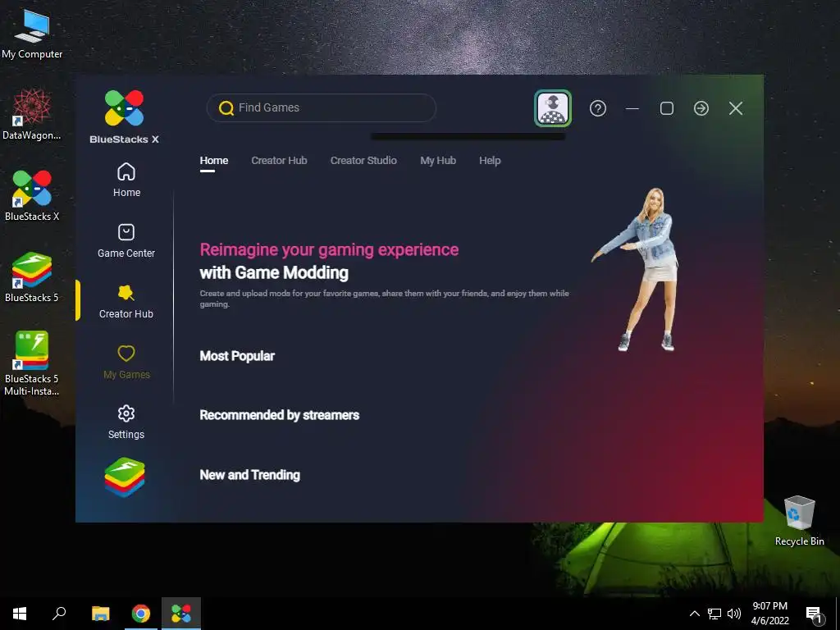Click Recommended by streamers heading
The width and height of the screenshot is (840, 630).
(279, 415)
